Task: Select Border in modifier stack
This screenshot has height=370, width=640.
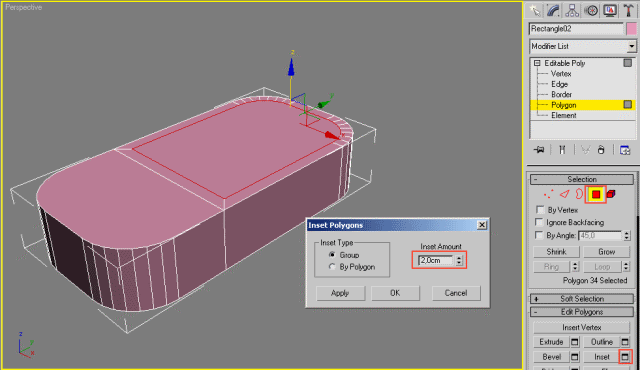Action: pos(561,94)
